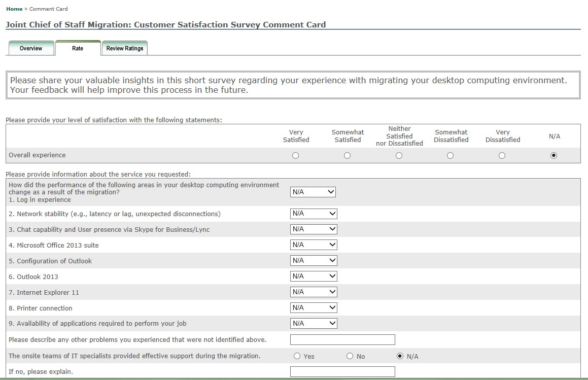Choose No for onsite IT support
The image size is (588, 380).
tap(350, 356)
